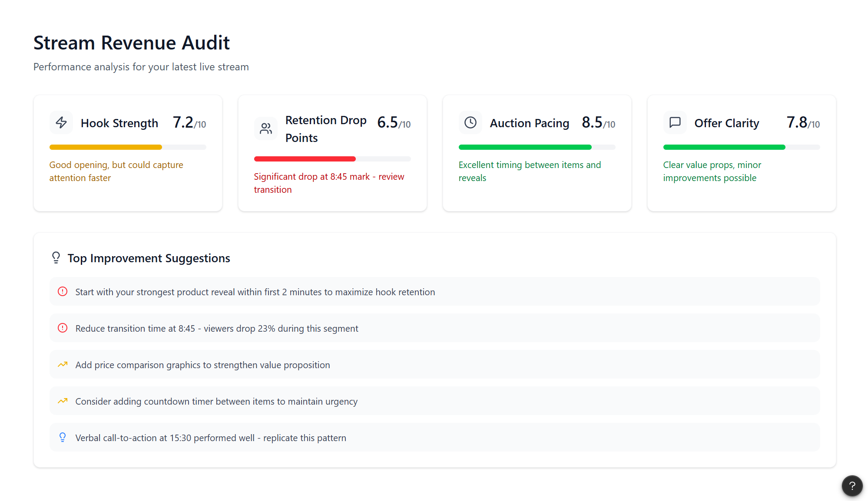Select the suggestion about reducing transition time at 8:45

point(217,328)
